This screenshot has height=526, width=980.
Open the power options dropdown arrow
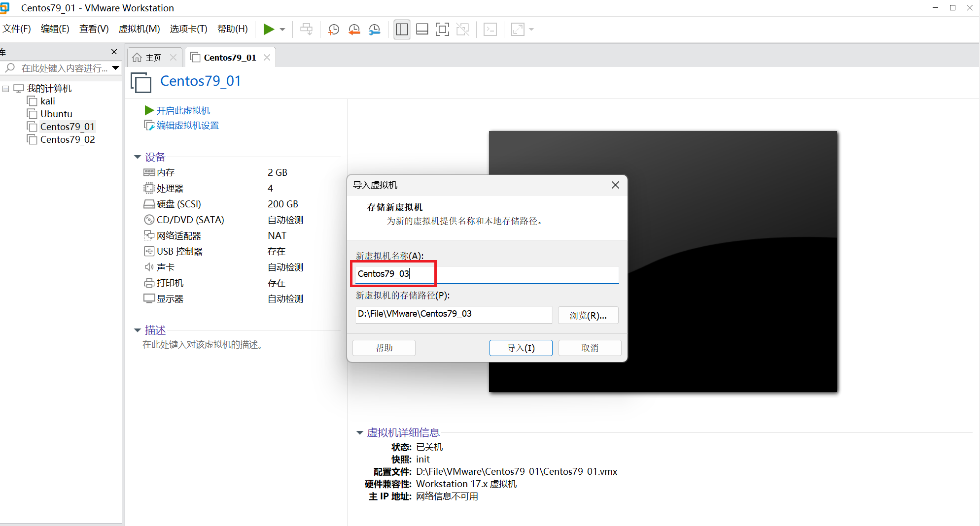coord(282,30)
